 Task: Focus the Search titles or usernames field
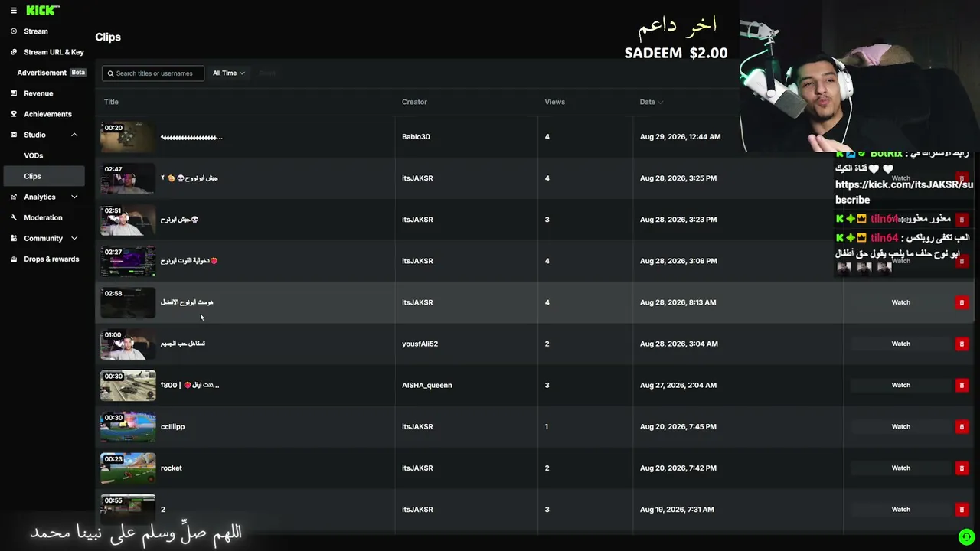153,73
